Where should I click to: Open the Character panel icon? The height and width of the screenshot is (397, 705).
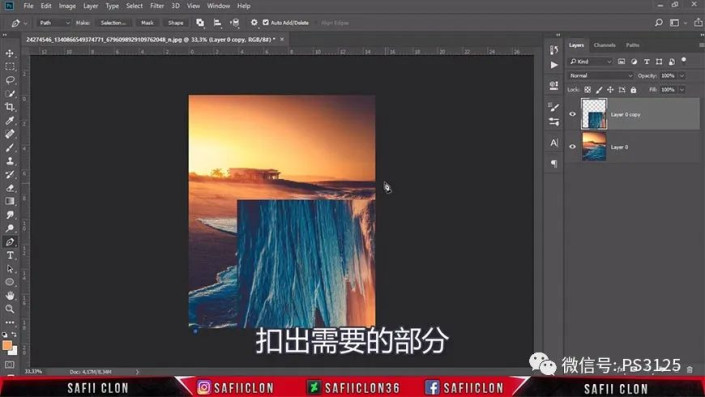(x=554, y=143)
